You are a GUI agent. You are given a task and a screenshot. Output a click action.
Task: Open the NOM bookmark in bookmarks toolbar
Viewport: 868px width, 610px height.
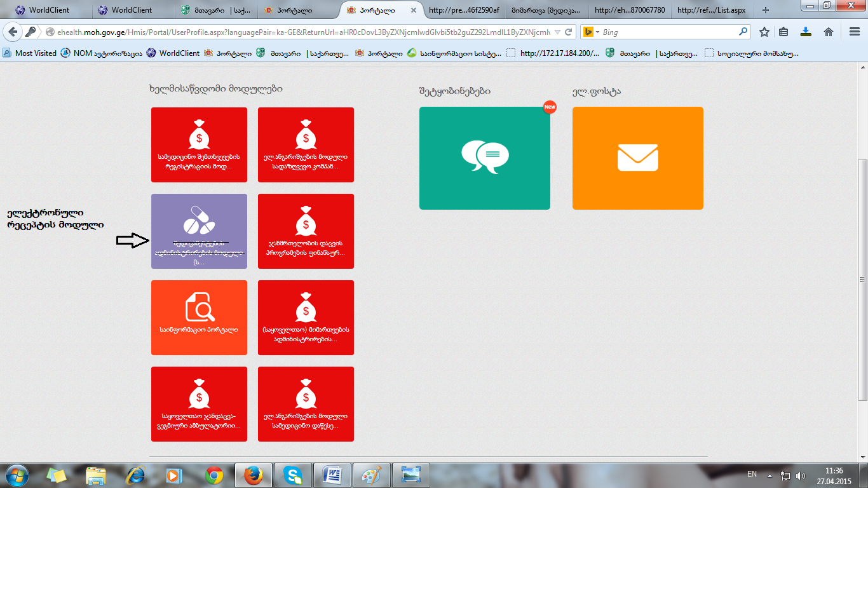coord(102,53)
